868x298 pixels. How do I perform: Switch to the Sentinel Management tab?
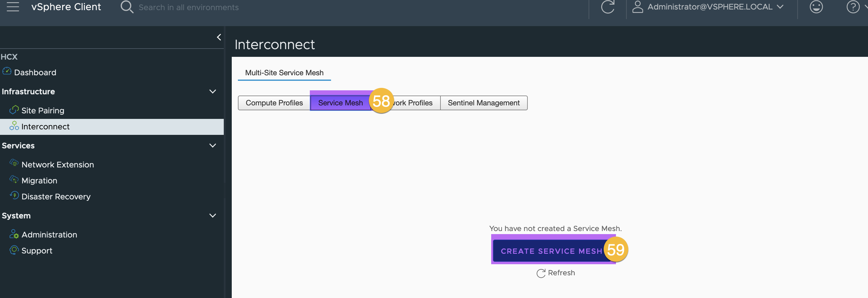coord(483,103)
